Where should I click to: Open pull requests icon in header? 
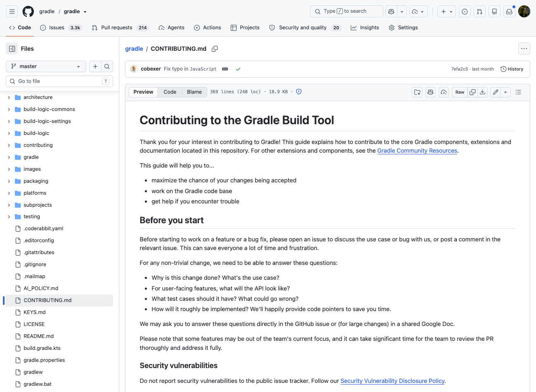[x=479, y=12]
